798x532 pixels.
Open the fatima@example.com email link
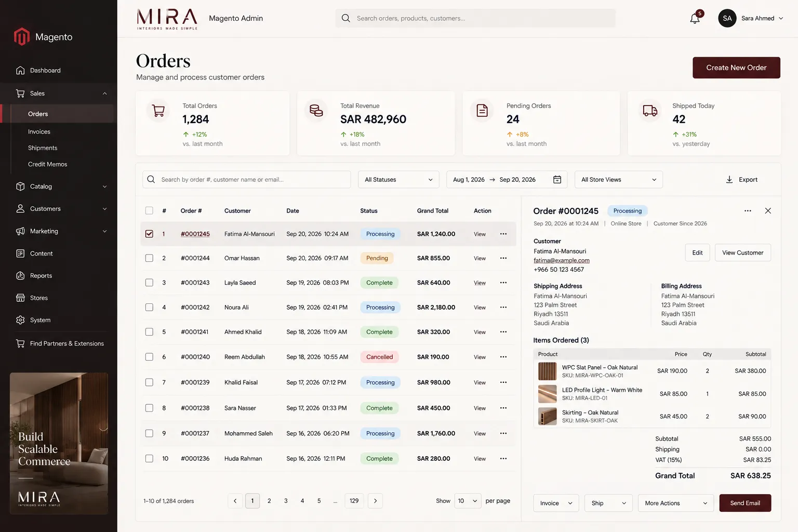[562, 260]
